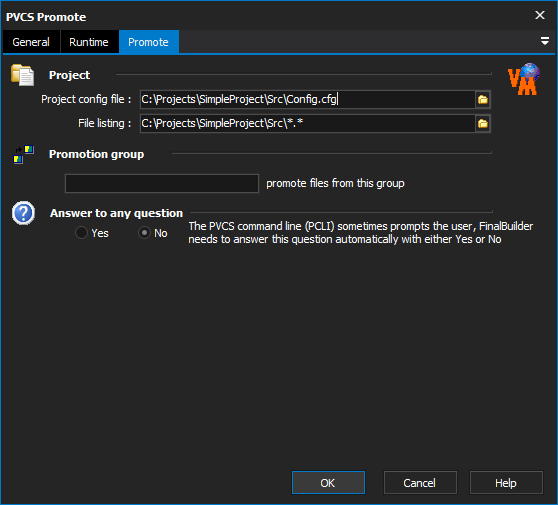Click the Project documents icon

22,75
